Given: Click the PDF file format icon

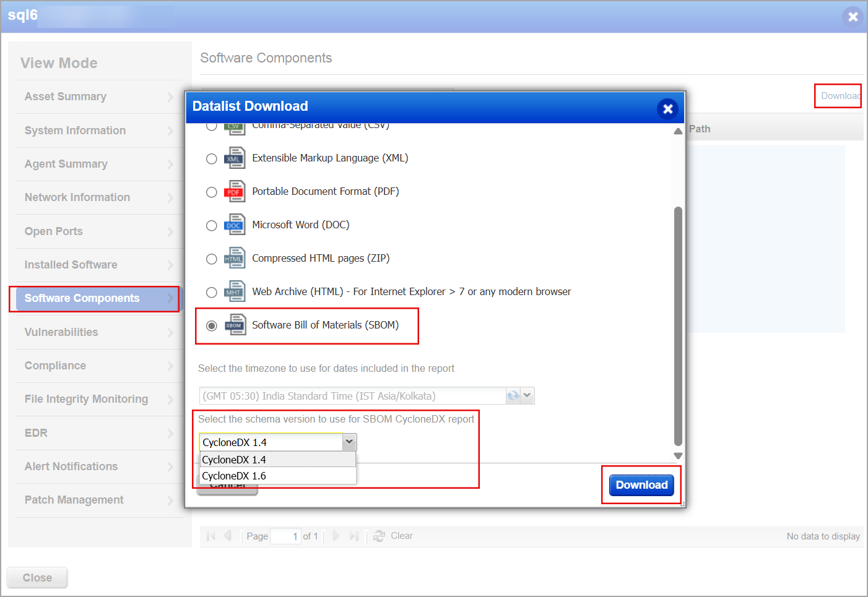Looking at the screenshot, I should pyautogui.click(x=235, y=192).
